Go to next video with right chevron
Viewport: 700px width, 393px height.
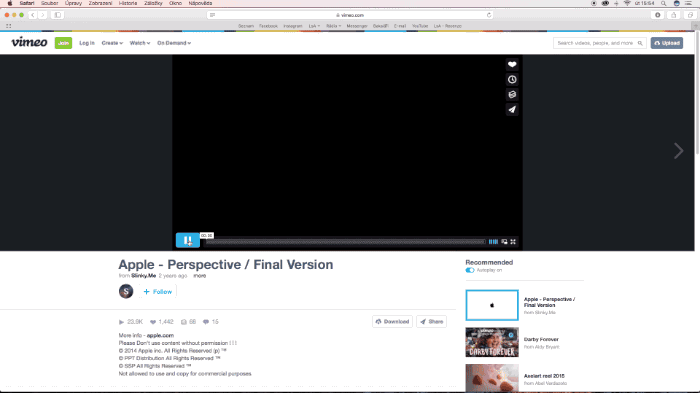pyautogui.click(x=679, y=151)
